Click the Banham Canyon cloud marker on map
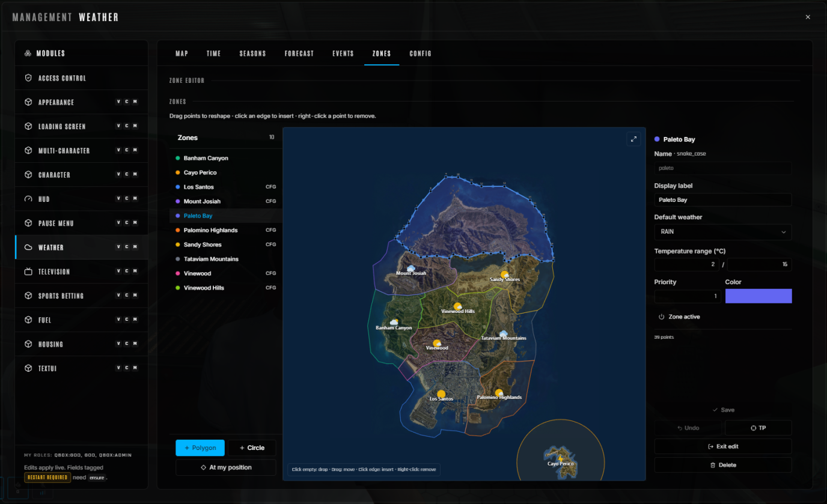This screenshot has height=504, width=827. click(394, 322)
